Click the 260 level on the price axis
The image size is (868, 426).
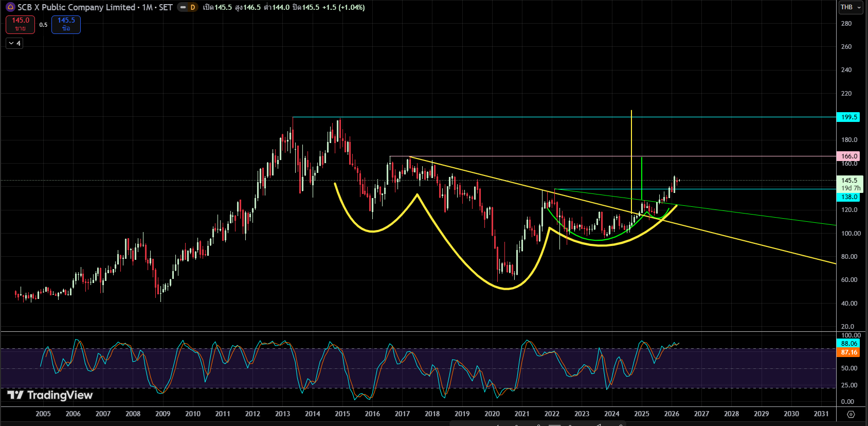(846, 47)
